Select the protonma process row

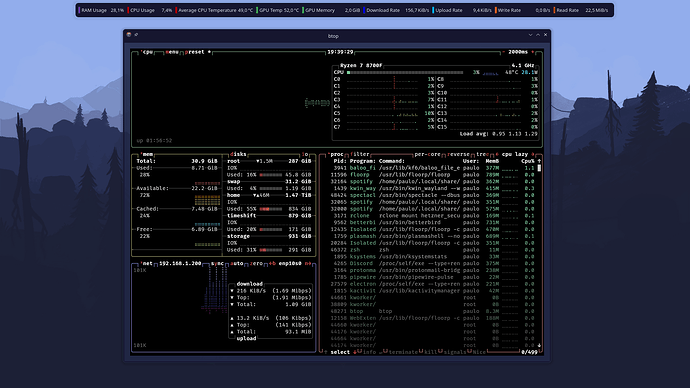click(433, 270)
